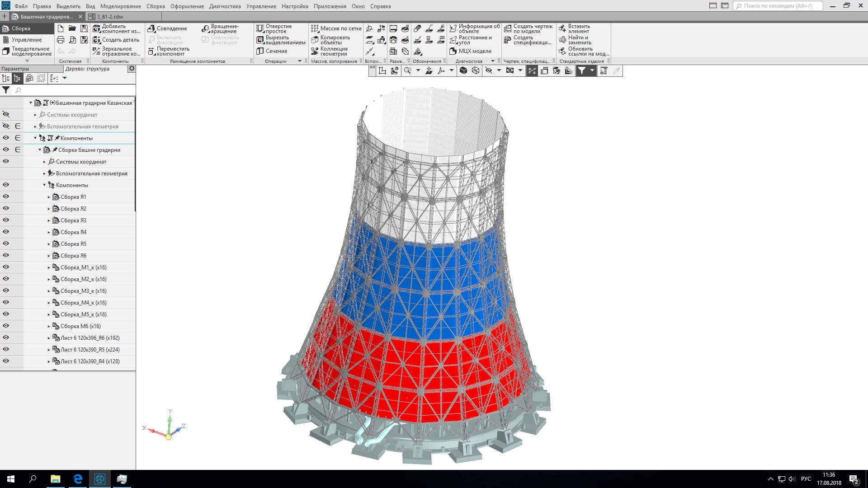Click Информация об объекте button

(475, 28)
